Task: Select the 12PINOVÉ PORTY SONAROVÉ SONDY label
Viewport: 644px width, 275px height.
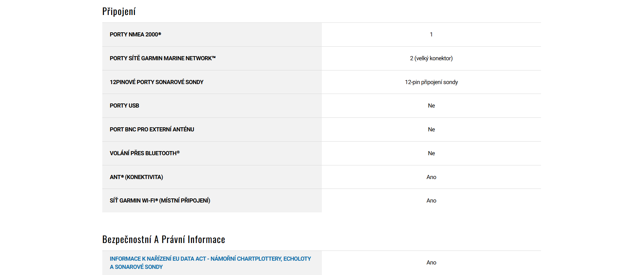Action: 156,82
